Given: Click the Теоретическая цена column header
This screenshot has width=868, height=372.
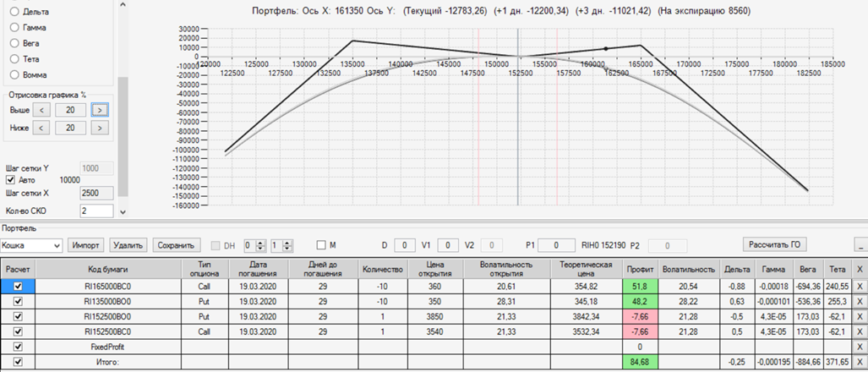Looking at the screenshot, I should click(x=587, y=269).
